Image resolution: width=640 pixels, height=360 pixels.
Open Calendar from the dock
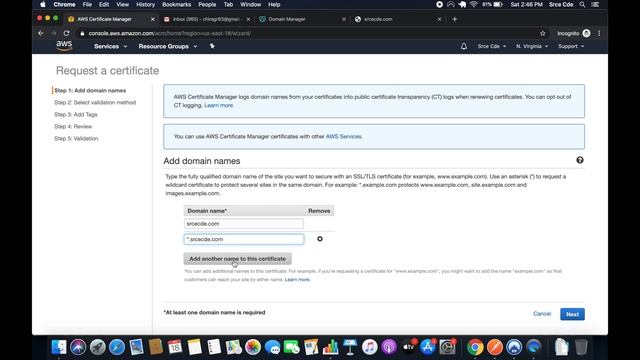pyautogui.click(x=175, y=347)
